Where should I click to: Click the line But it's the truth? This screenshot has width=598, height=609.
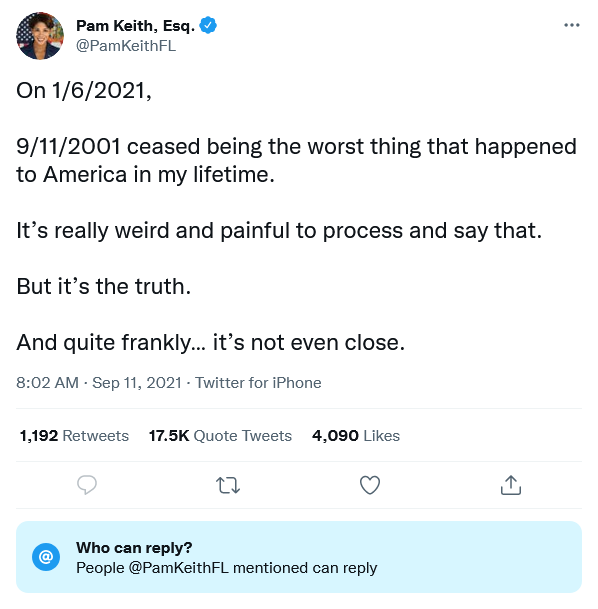point(104,287)
